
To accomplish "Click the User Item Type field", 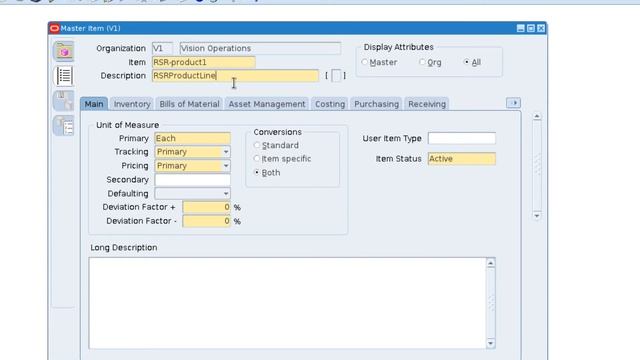I will click(x=462, y=138).
